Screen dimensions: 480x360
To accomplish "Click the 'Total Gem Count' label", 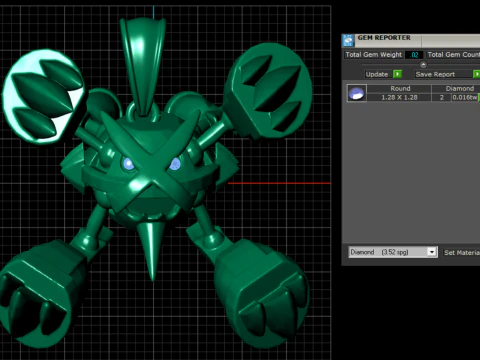I will click(x=454, y=55).
